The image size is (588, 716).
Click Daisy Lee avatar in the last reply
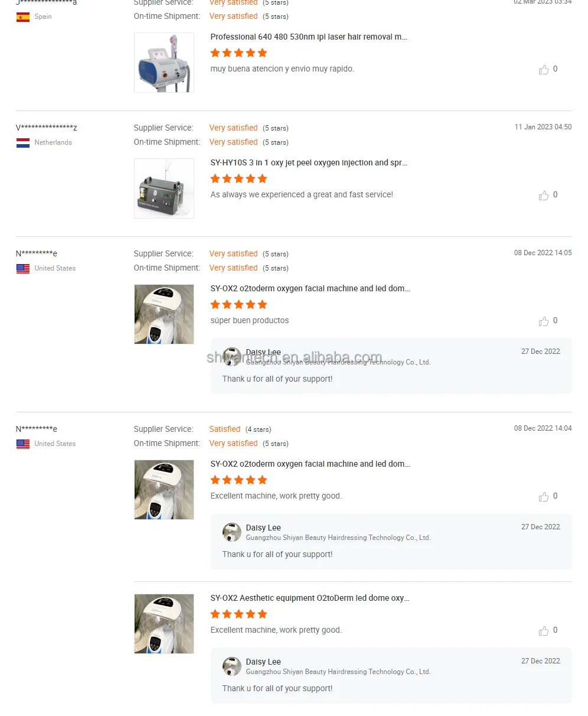(232, 666)
